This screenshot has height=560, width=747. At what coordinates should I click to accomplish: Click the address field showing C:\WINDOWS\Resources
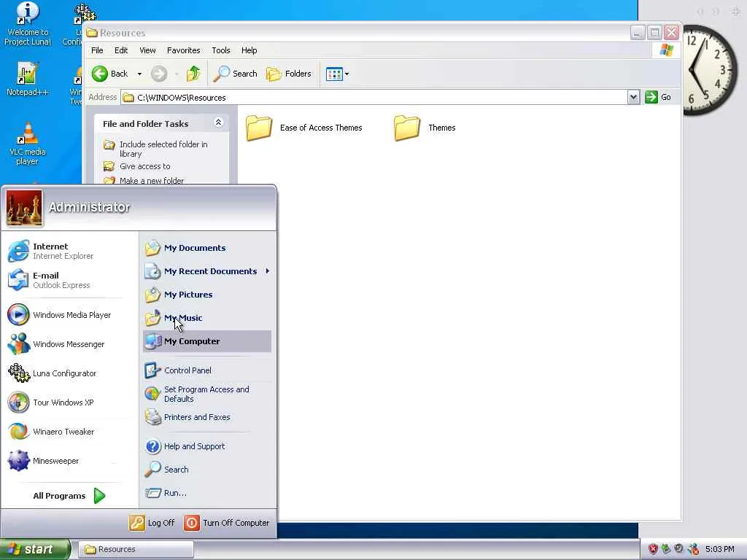pyautogui.click(x=374, y=97)
